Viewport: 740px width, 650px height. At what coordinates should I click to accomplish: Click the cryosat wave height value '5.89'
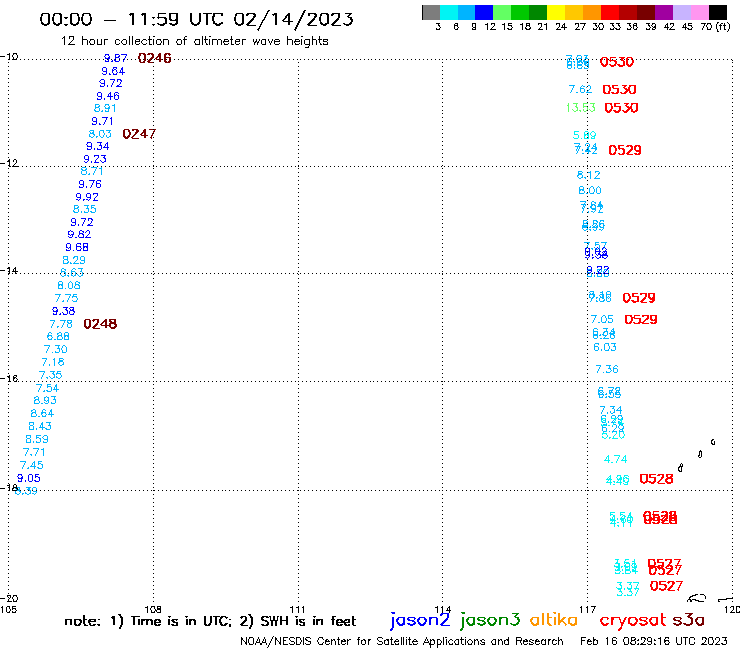(x=584, y=135)
